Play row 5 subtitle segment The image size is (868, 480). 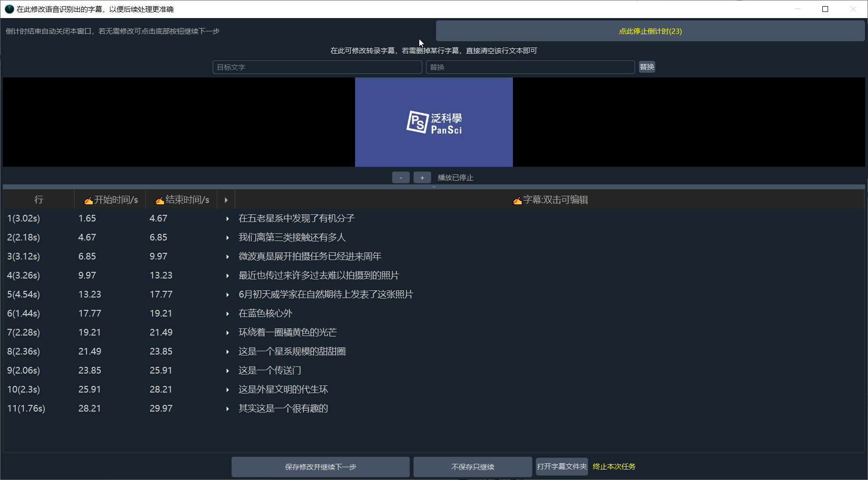click(x=228, y=295)
